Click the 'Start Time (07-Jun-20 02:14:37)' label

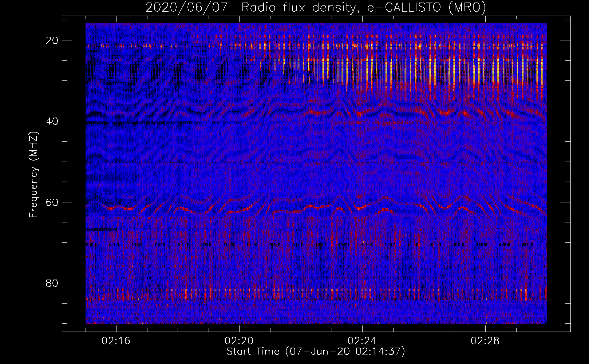point(316,352)
